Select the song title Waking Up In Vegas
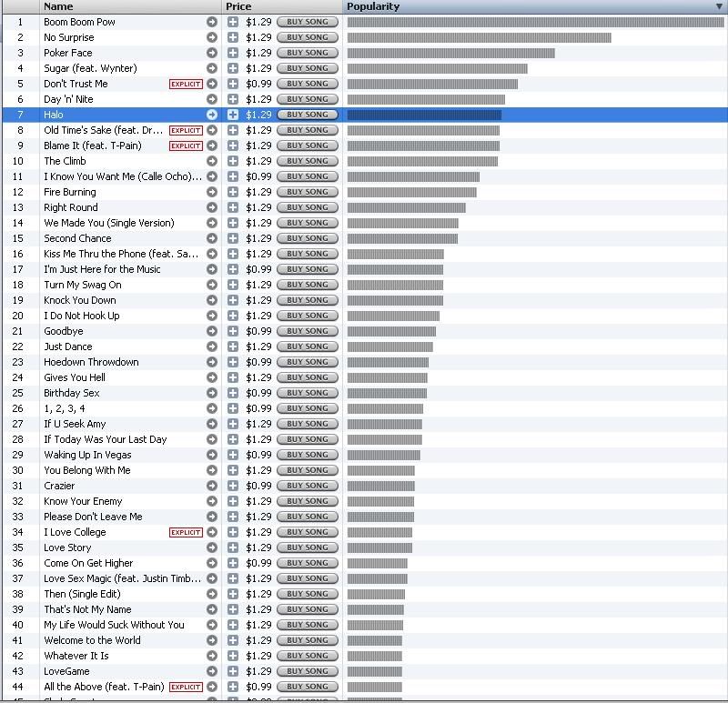The image size is (728, 703). [87, 455]
